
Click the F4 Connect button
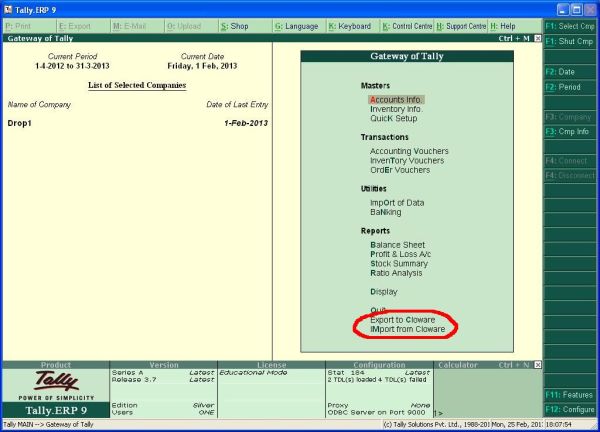(570, 161)
